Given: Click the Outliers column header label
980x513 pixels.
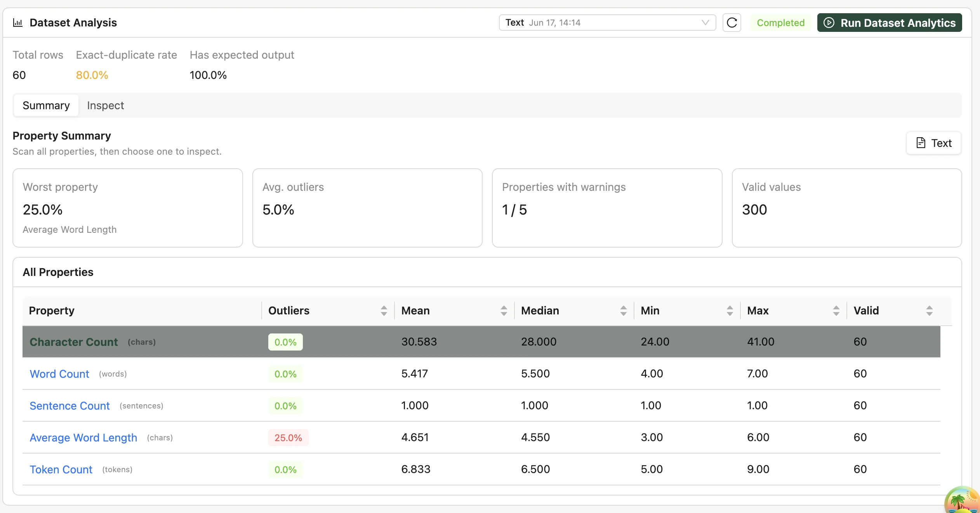Looking at the screenshot, I should click(289, 311).
